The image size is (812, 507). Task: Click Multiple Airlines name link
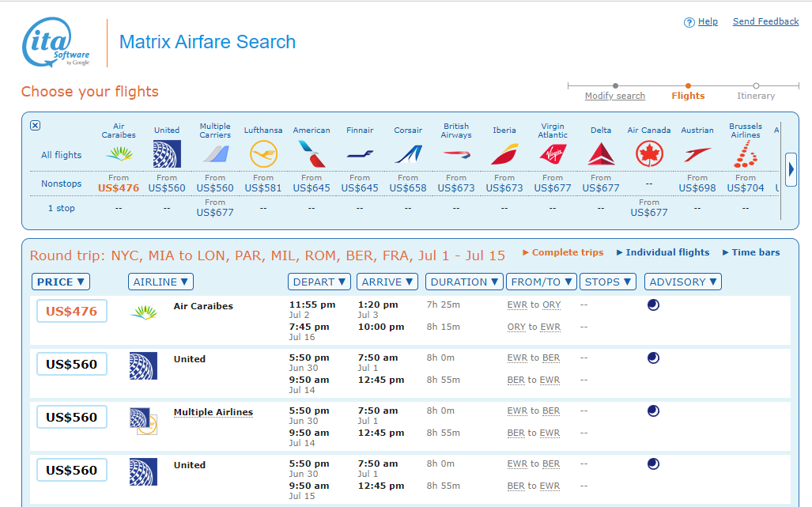(213, 412)
